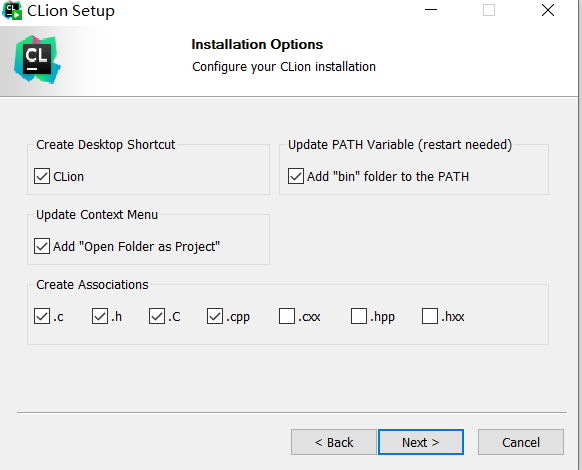Screen dimensions: 582x470
Task: Cancel the CLion installation
Action: pos(521,442)
